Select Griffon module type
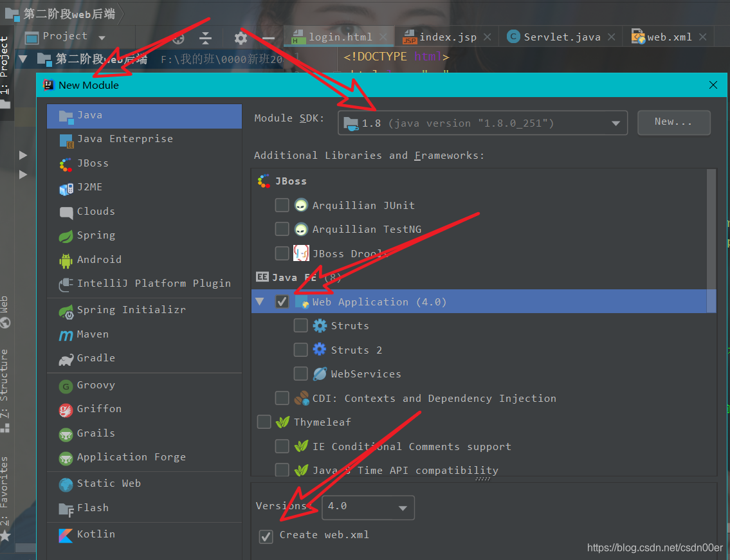730x560 pixels. [x=144, y=409]
